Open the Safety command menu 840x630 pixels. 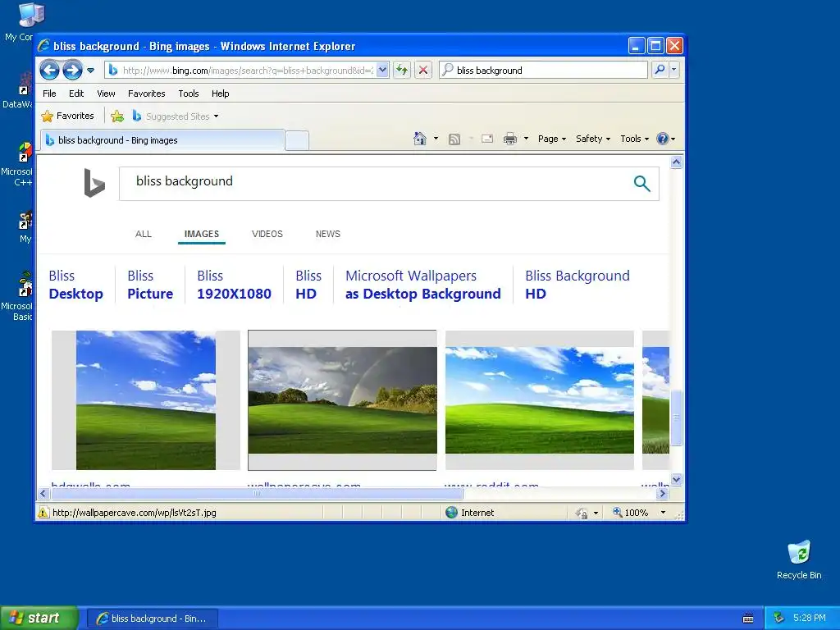tap(593, 139)
